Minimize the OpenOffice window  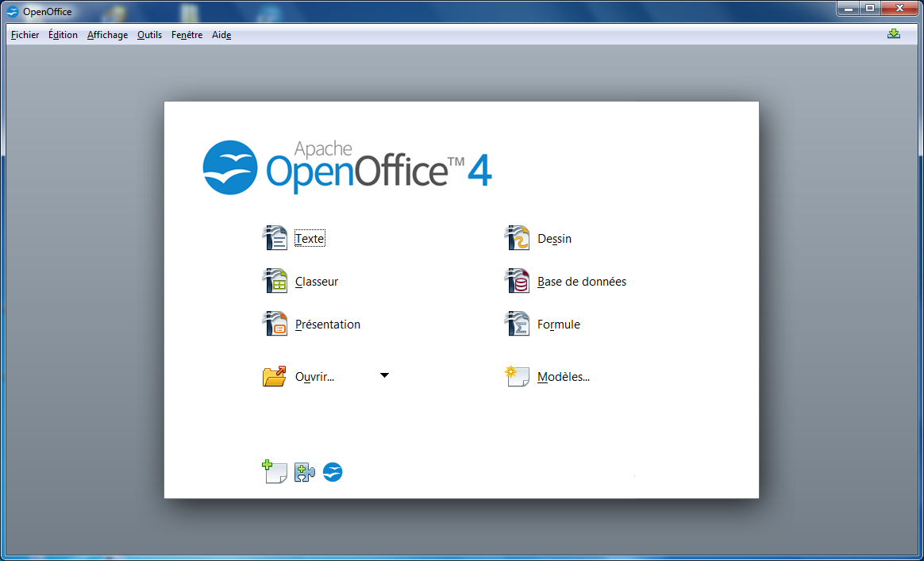848,8
